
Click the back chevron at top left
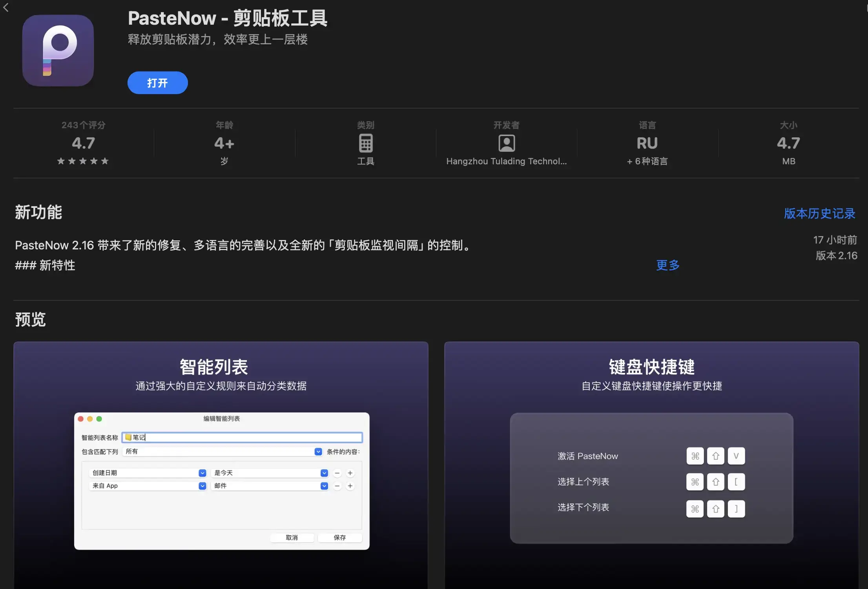[6, 7]
